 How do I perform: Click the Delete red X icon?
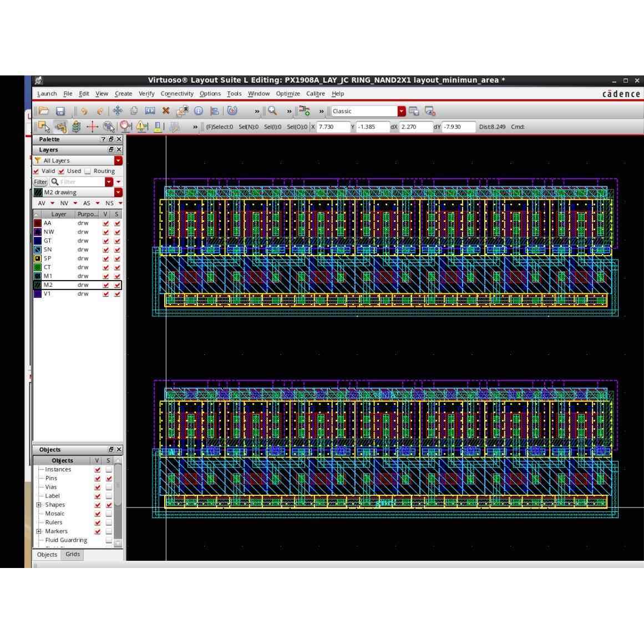[x=166, y=111]
